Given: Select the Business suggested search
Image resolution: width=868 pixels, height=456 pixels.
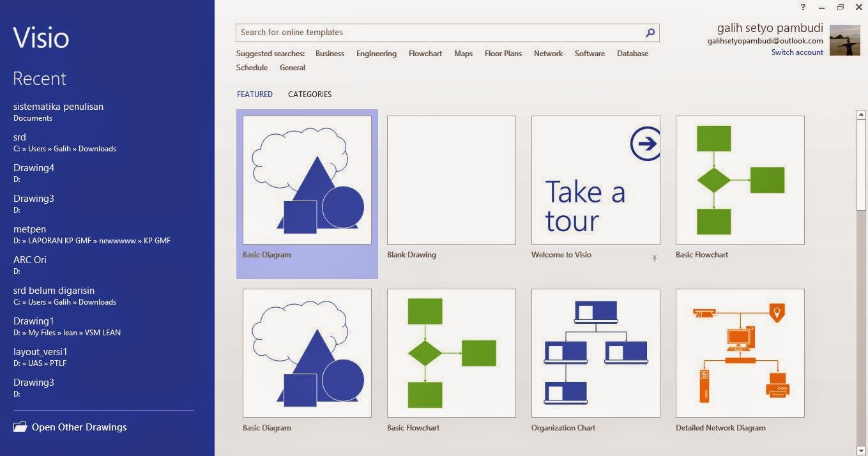Looking at the screenshot, I should click(x=330, y=54).
